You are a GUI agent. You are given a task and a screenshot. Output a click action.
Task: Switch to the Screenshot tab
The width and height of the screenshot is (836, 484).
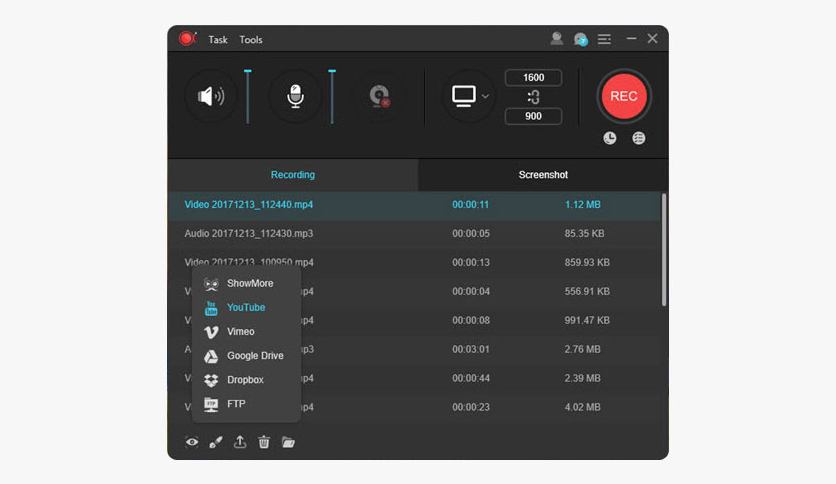[543, 175]
